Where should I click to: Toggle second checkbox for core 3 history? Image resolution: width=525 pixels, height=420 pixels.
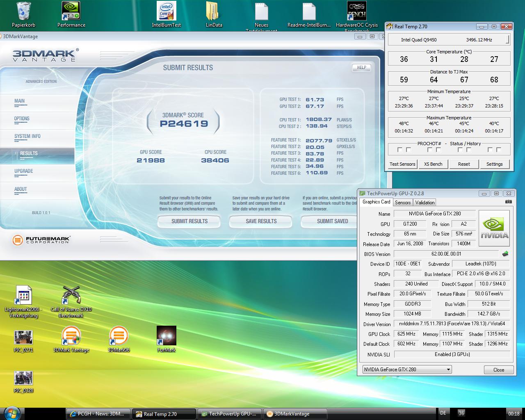point(499,150)
